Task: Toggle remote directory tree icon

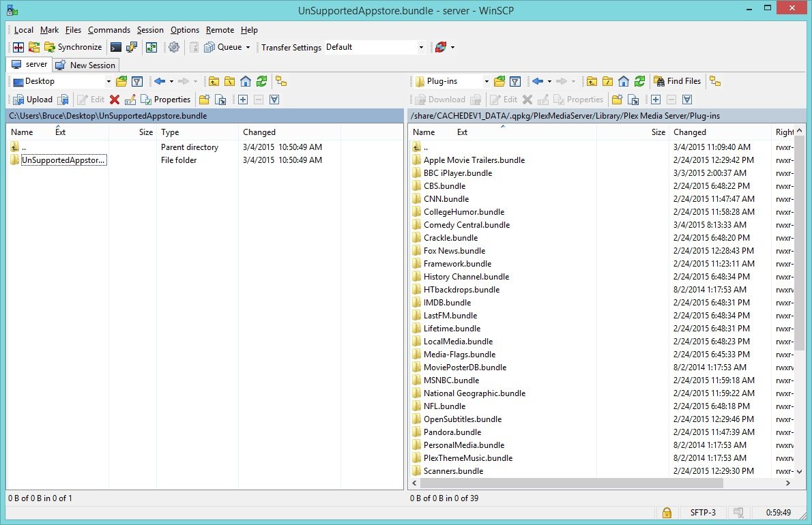Action: pyautogui.click(x=715, y=81)
